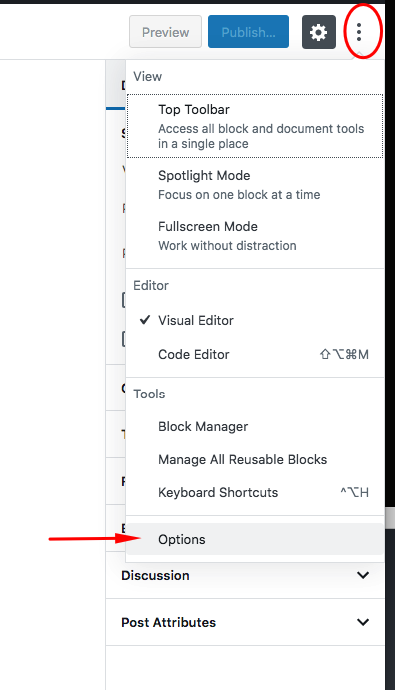Click the Post Attributes panel title
This screenshot has width=395, height=690.
coord(168,622)
